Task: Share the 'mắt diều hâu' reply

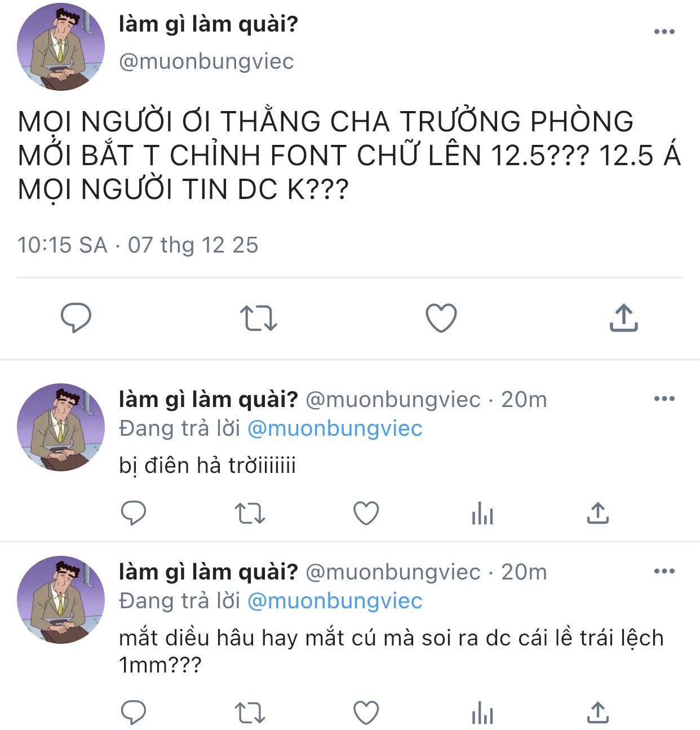Action: click(x=597, y=713)
